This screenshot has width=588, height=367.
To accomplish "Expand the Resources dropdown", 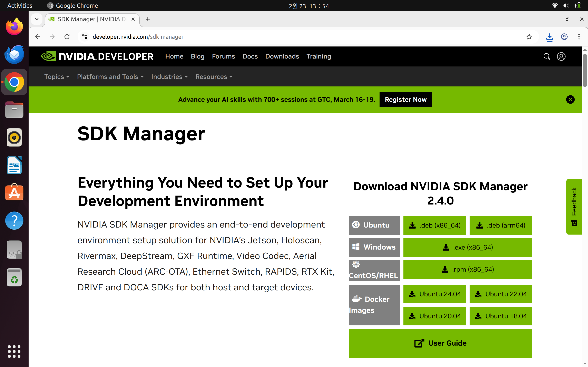I will pos(214,77).
